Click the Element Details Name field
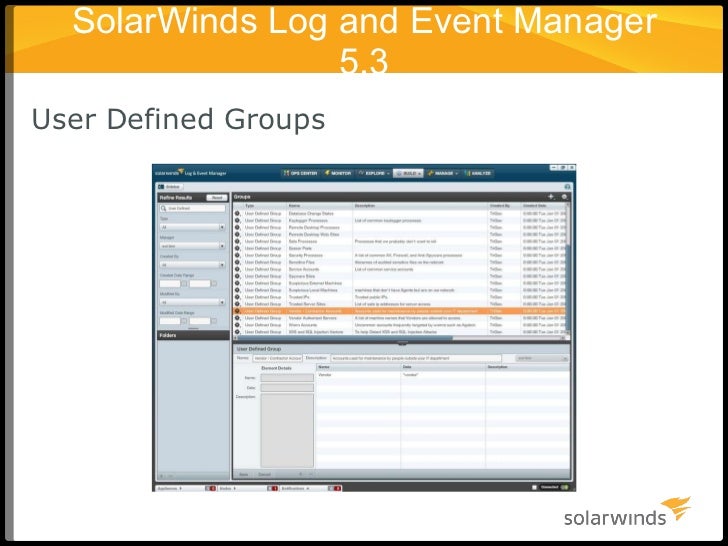This screenshot has width=728, height=546. click(x=287, y=378)
